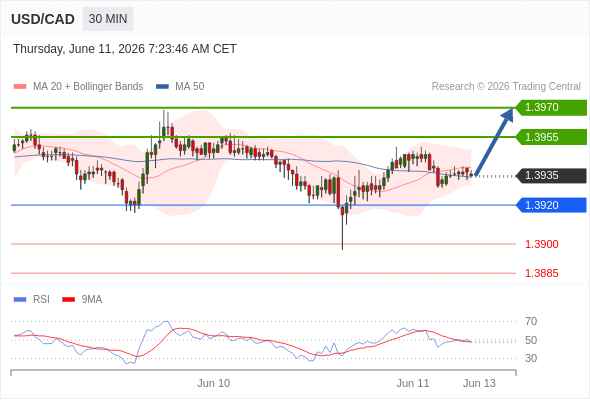590x400 pixels.
Task: Click the 1.3955 green resistance label
Action: (551, 137)
